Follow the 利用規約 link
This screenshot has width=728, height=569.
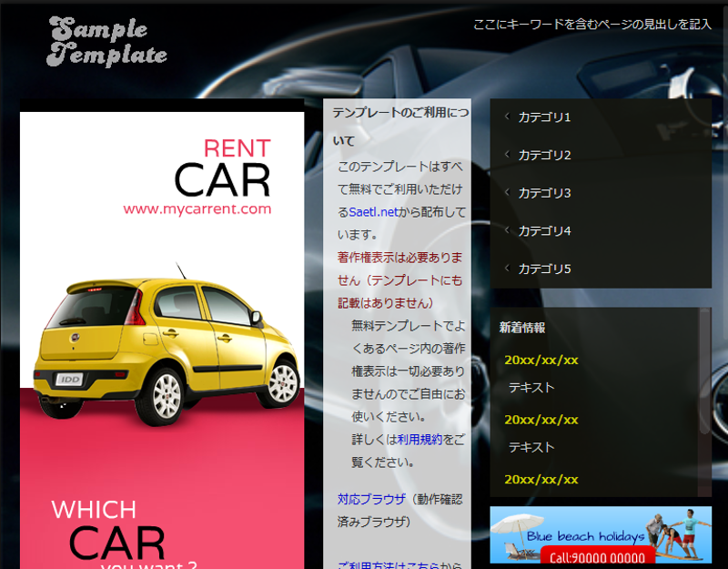pos(420,440)
